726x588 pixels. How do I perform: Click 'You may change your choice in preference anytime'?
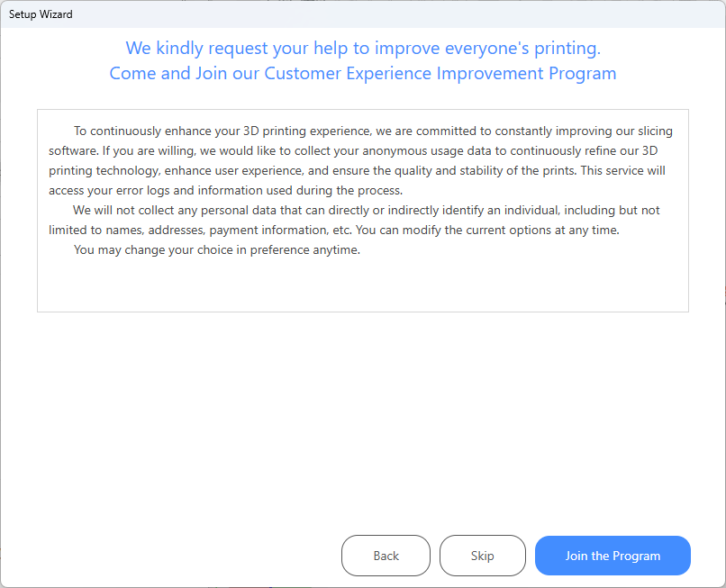click(x=216, y=250)
